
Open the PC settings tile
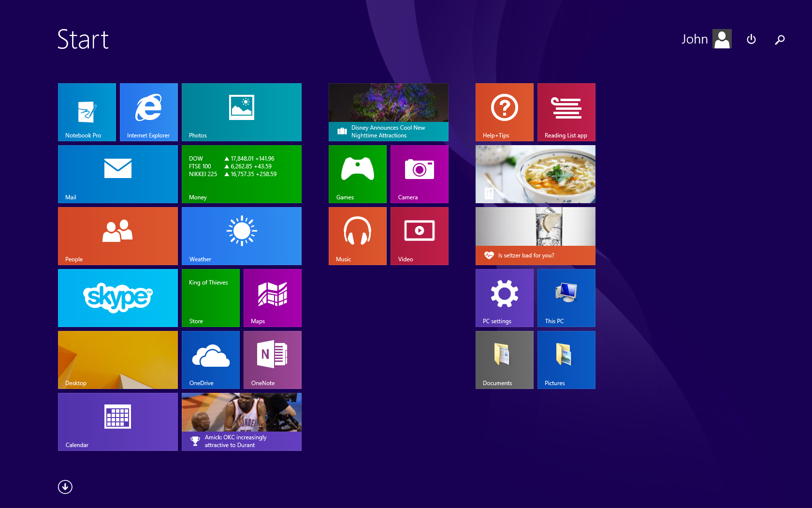(x=505, y=298)
